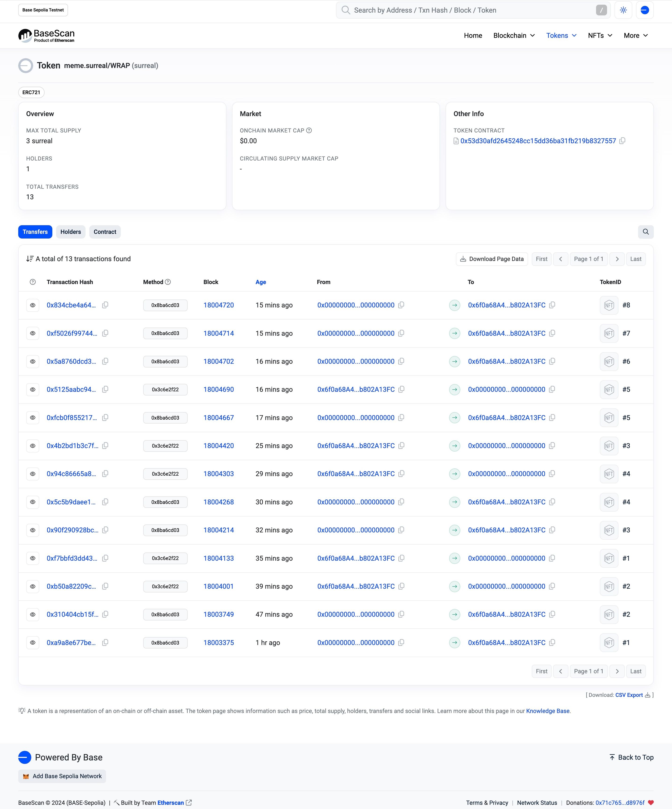Open the Knowledge Base link
672x809 pixels.
pyautogui.click(x=547, y=711)
